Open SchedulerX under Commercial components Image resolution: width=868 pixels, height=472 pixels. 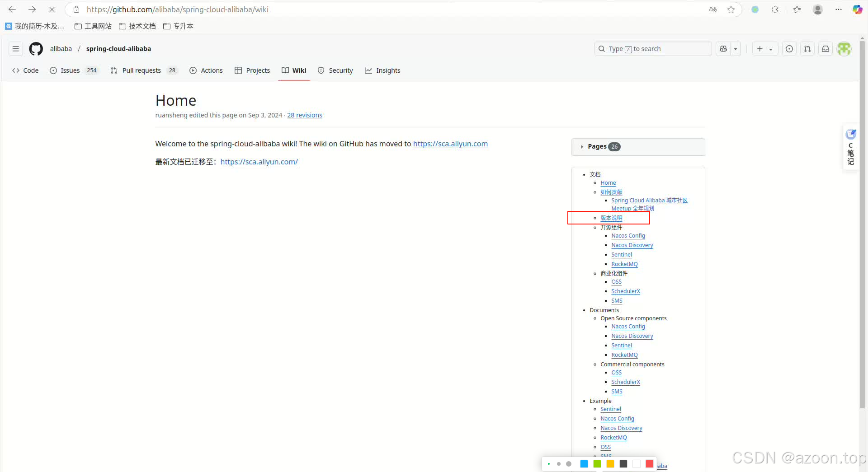click(626, 382)
